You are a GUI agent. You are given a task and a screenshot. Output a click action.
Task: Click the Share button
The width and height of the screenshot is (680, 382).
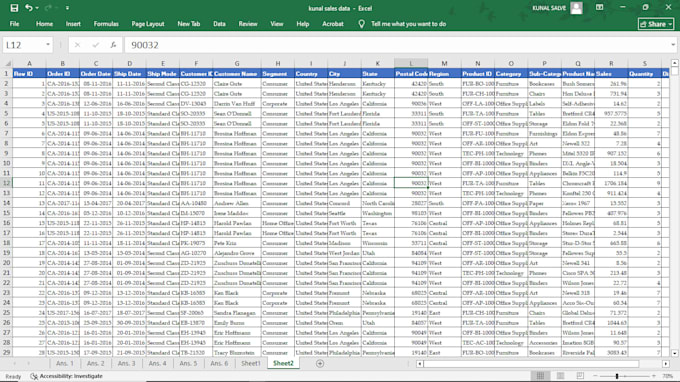pos(656,24)
